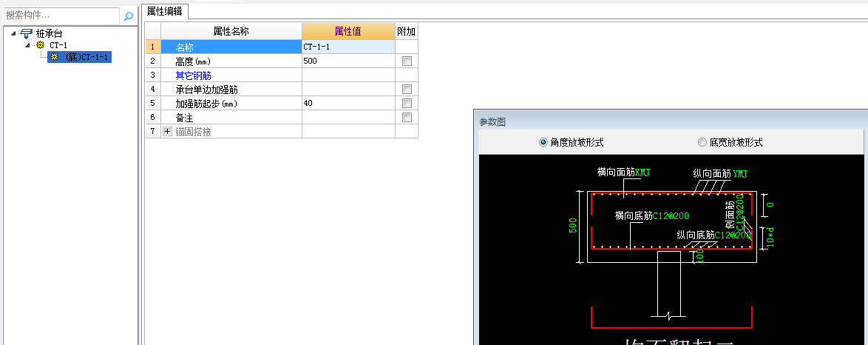Click the 承台单边加强筋 value cell
This screenshot has width=868, height=345.
(348, 90)
